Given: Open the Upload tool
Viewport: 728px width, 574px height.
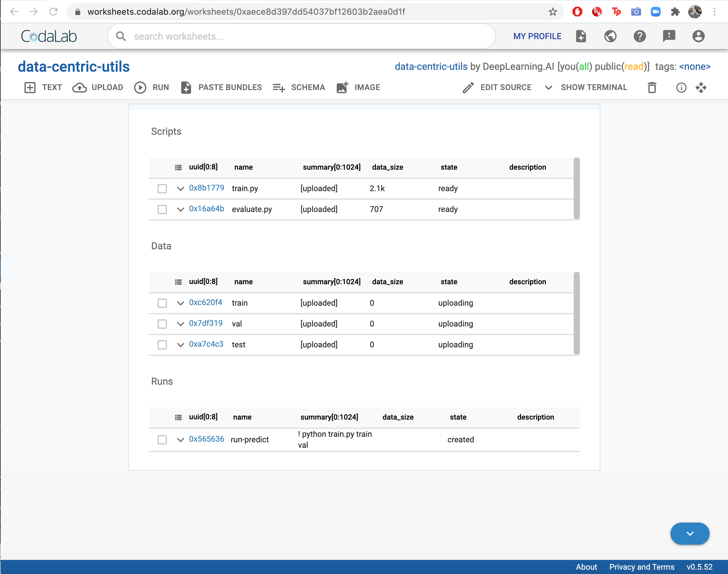Looking at the screenshot, I should point(98,87).
